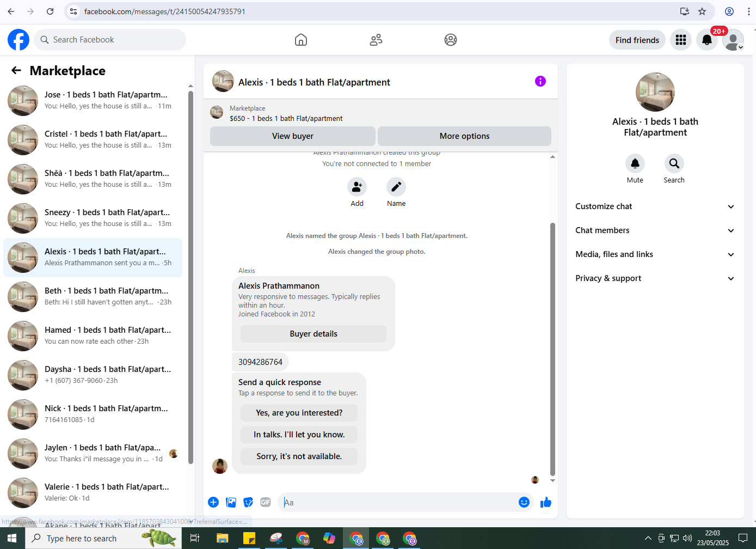Open the Groups icon in top navigation
The width and height of the screenshot is (756, 549).
(x=451, y=40)
